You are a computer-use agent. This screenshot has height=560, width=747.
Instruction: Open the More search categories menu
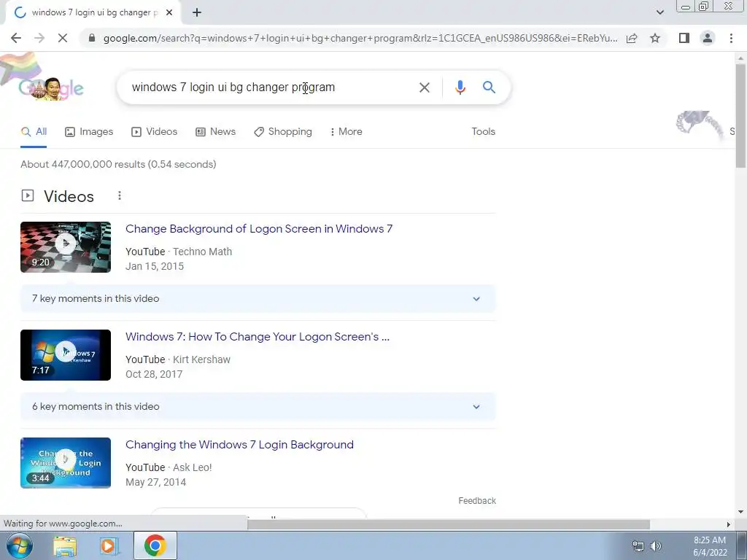coord(347,132)
